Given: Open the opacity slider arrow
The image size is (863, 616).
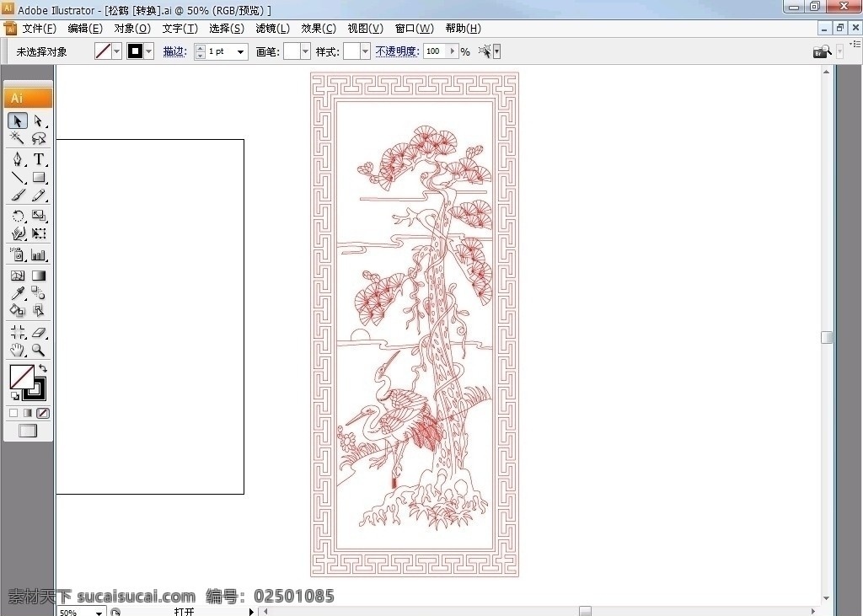Looking at the screenshot, I should [x=453, y=51].
